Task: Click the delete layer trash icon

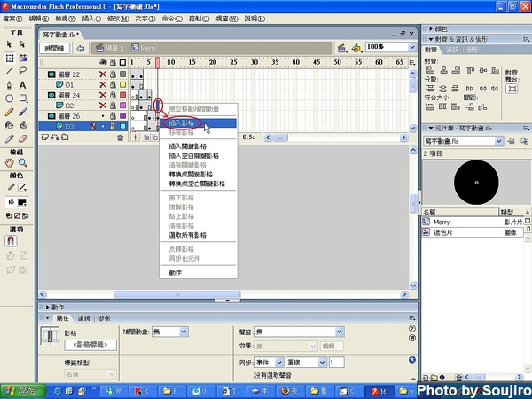Action: (x=120, y=137)
